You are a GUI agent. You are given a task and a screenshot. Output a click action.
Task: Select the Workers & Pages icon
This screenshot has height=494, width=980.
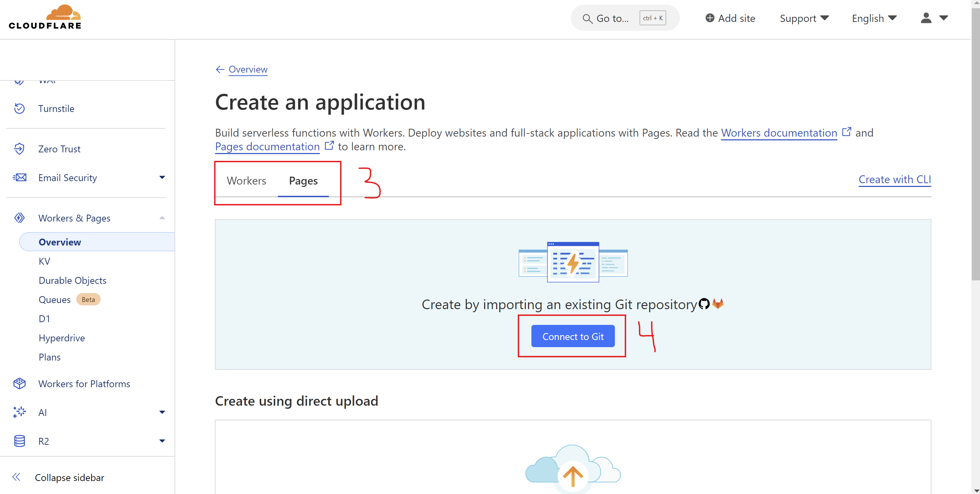tap(20, 218)
